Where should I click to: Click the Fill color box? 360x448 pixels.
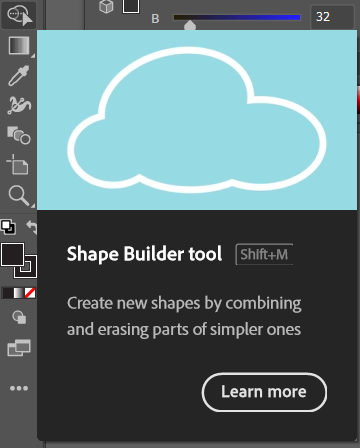coord(12,255)
